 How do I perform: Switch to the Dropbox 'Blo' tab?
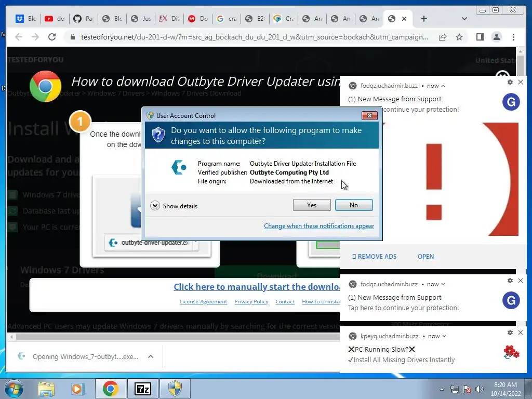[26, 19]
